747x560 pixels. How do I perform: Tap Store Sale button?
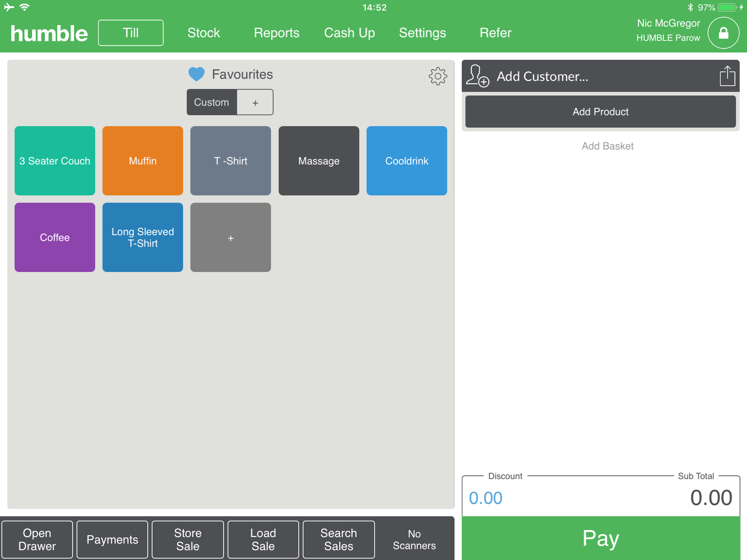pos(188,540)
